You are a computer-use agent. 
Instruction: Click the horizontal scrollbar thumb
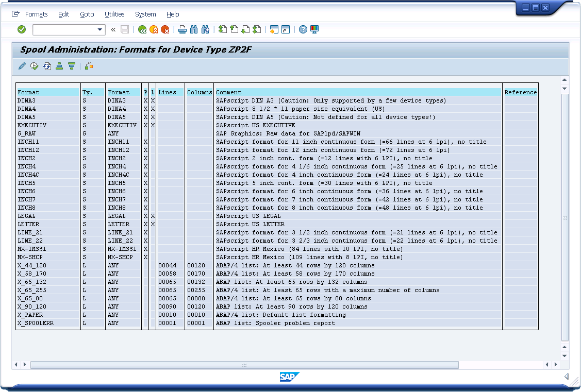pyautogui.click(x=244, y=365)
